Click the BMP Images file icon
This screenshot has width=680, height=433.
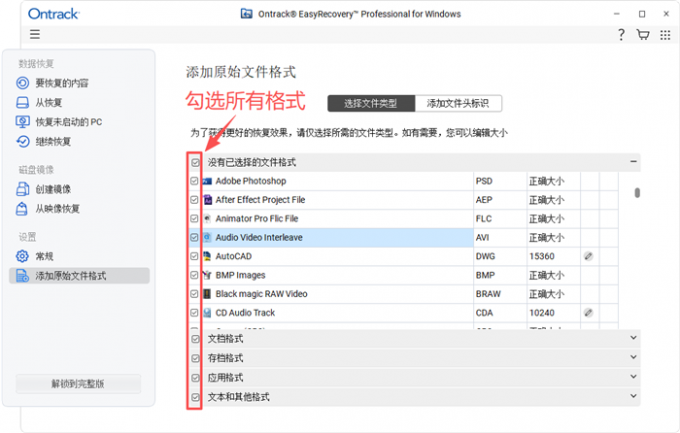pyautogui.click(x=207, y=275)
